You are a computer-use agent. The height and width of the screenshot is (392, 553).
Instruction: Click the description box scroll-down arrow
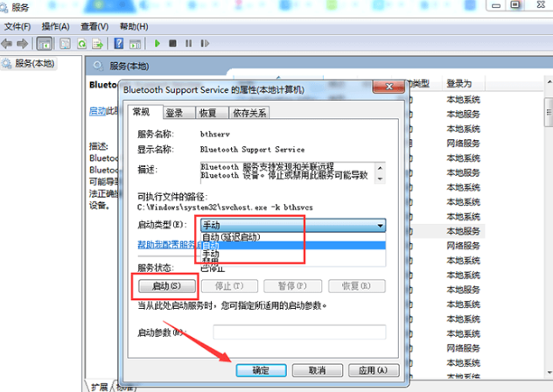point(380,178)
